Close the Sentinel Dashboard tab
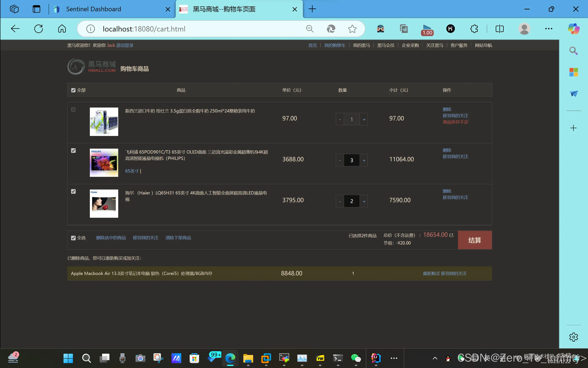Image resolution: width=588 pixels, height=368 pixels. tap(168, 9)
